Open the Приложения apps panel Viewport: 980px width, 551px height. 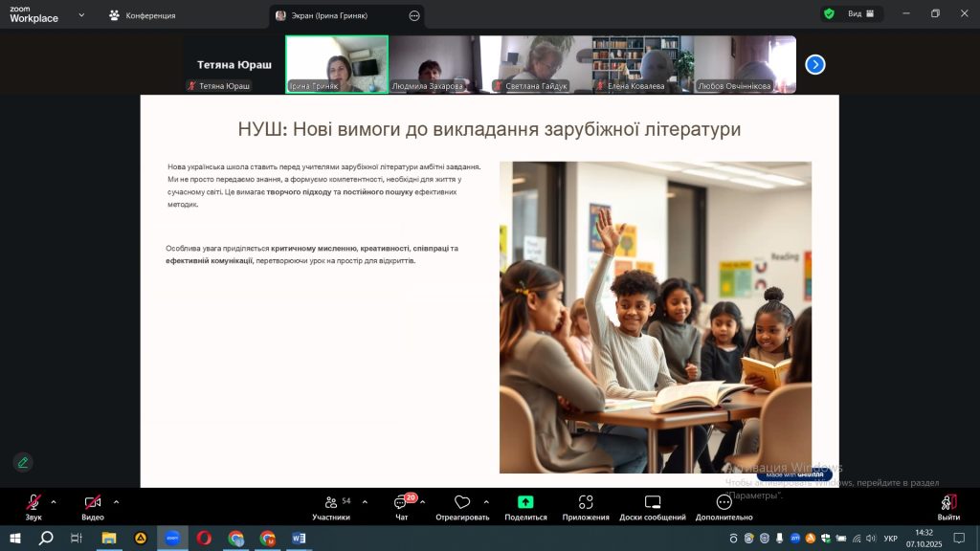click(x=586, y=507)
